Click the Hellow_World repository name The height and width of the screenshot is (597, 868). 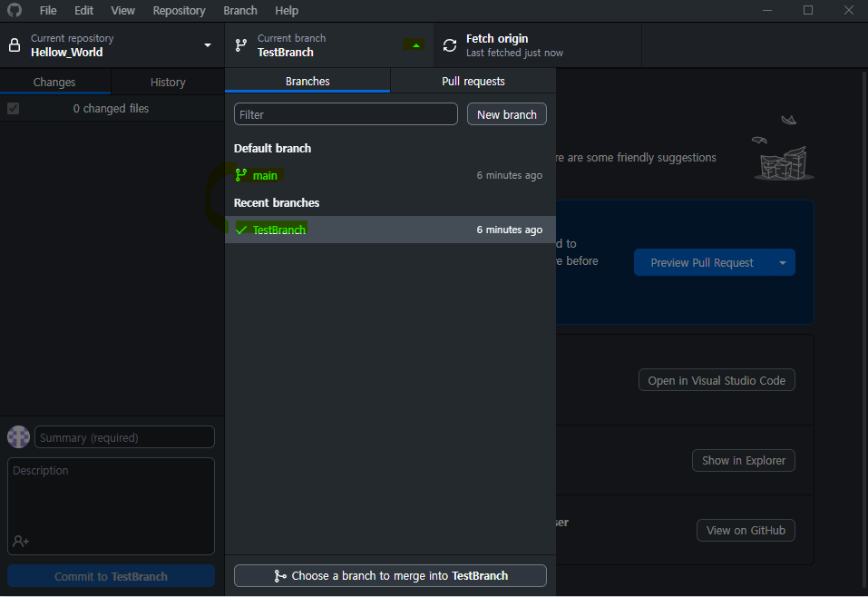66,52
